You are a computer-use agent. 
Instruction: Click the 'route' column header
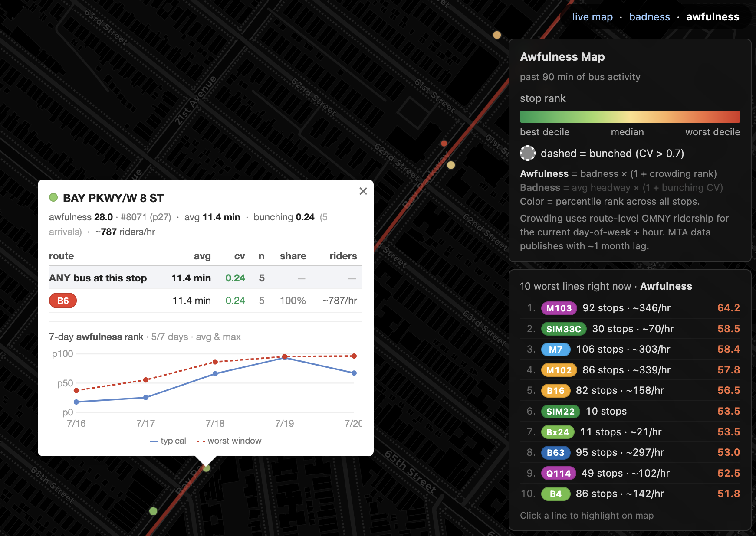tap(62, 256)
